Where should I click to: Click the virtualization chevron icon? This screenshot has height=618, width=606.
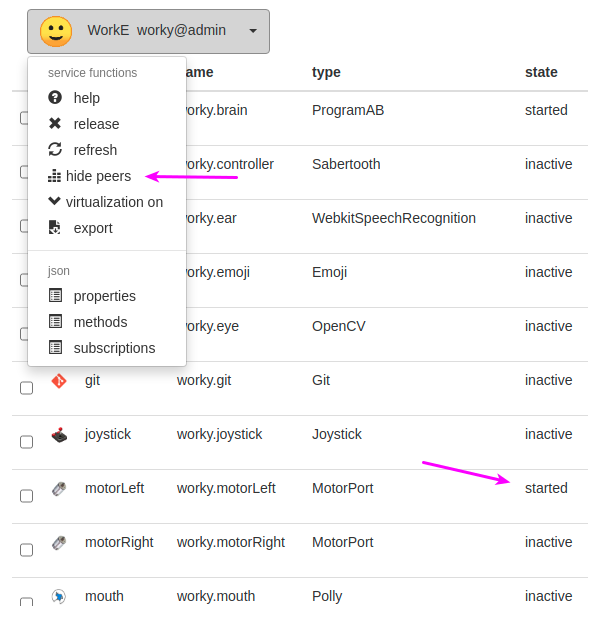(54, 201)
